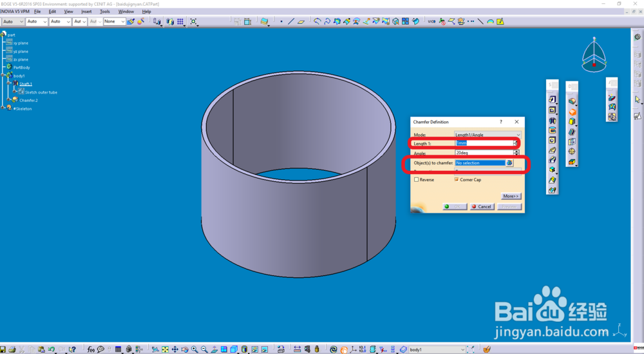The width and height of the screenshot is (644, 354).
Task: Click the Paste icon in bottom toolbar
Action: 41,349
